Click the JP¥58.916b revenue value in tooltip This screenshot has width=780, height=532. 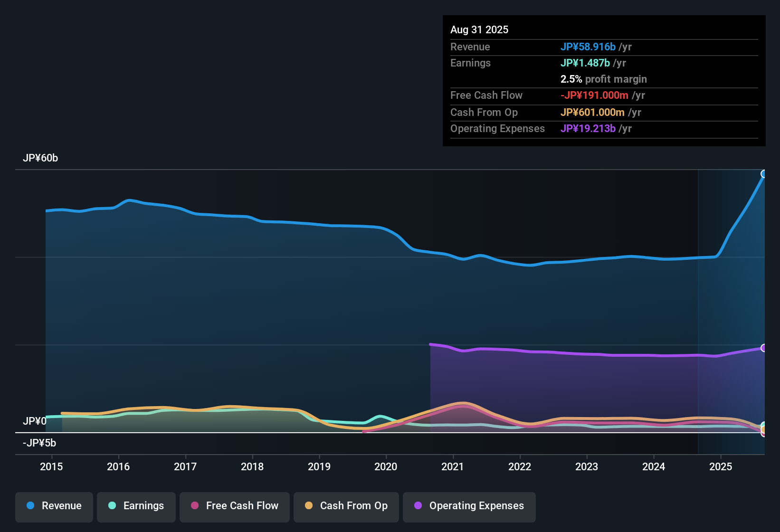[588, 47]
